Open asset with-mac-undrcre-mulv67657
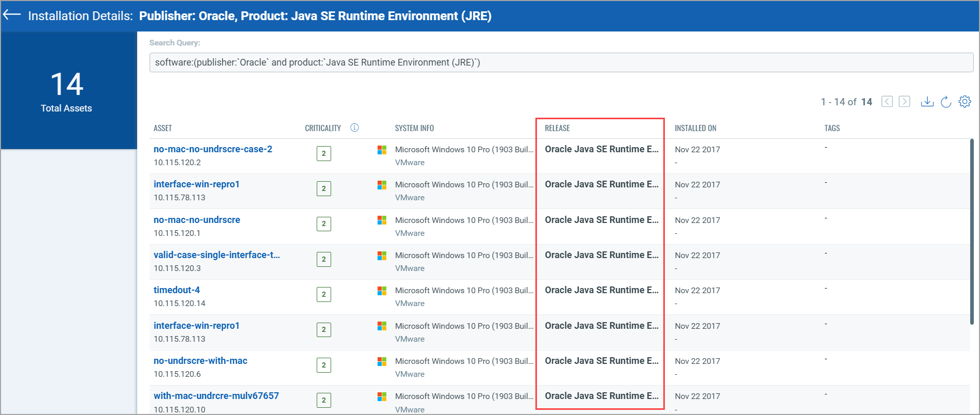 click(x=216, y=396)
